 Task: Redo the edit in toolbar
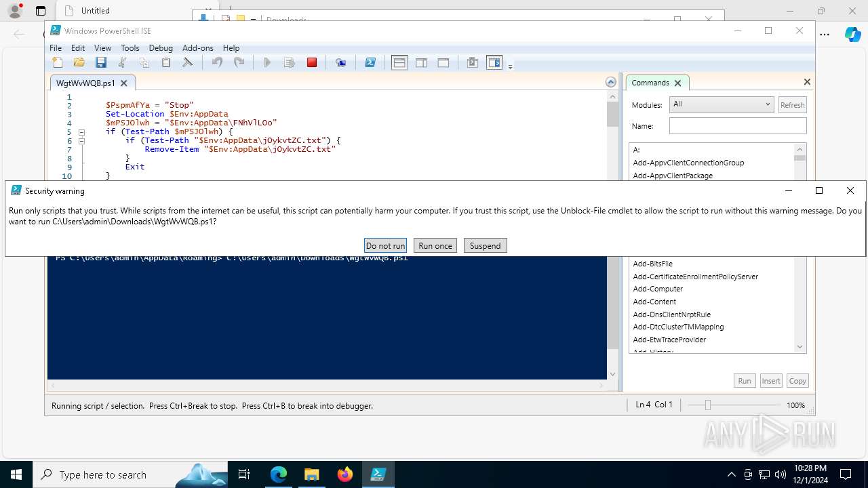pos(239,63)
